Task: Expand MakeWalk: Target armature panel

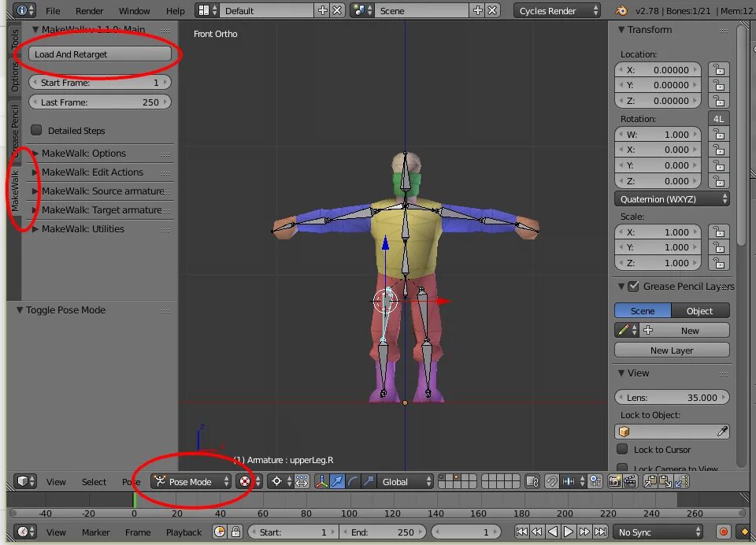Action: 102,209
